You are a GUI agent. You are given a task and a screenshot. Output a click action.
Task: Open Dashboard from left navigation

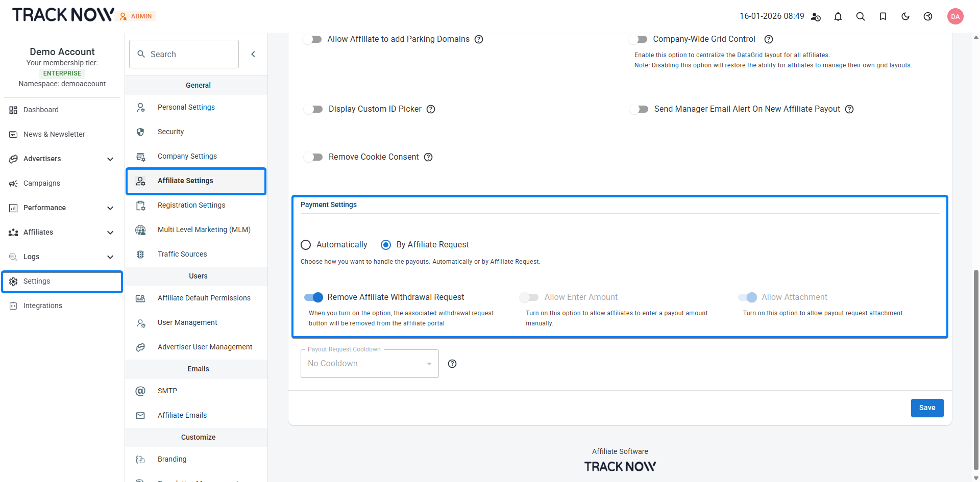(41, 110)
